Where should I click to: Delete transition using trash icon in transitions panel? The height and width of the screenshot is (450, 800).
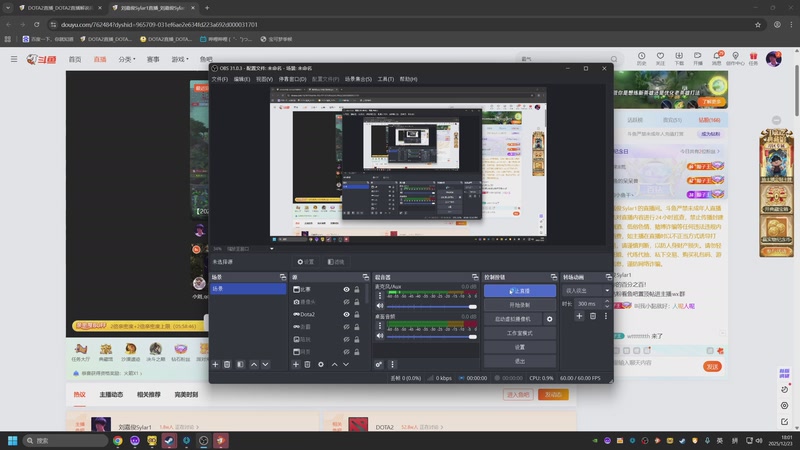pos(593,316)
